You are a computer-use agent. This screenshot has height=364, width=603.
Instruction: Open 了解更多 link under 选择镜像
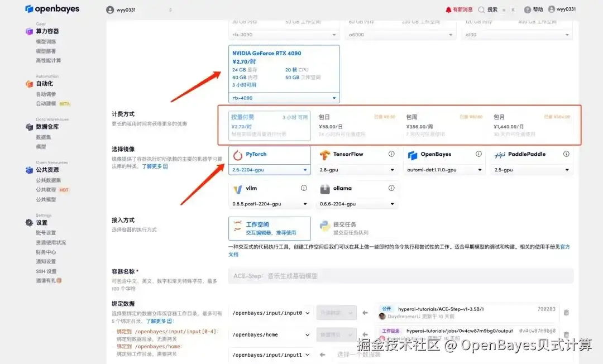click(155, 166)
